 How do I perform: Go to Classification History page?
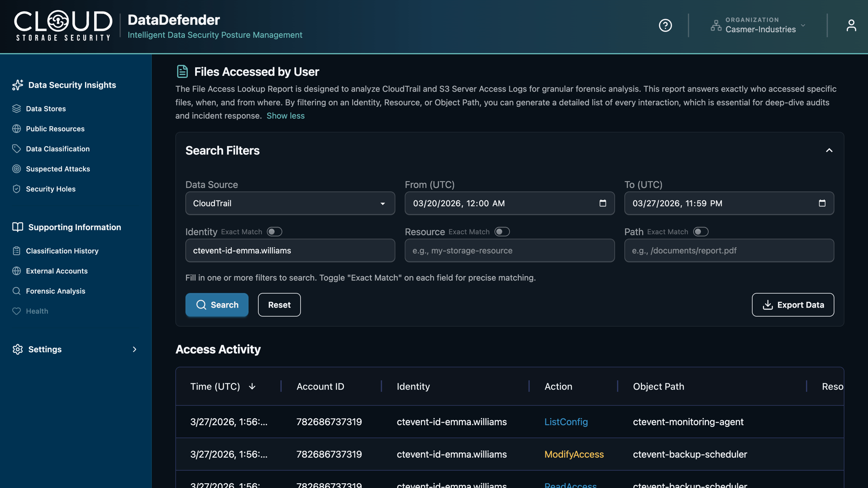(62, 251)
